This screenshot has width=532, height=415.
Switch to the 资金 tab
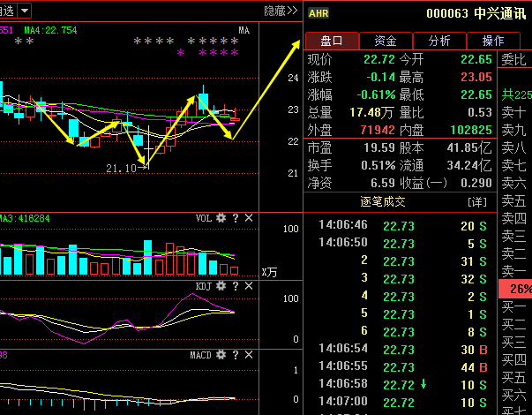(386, 41)
